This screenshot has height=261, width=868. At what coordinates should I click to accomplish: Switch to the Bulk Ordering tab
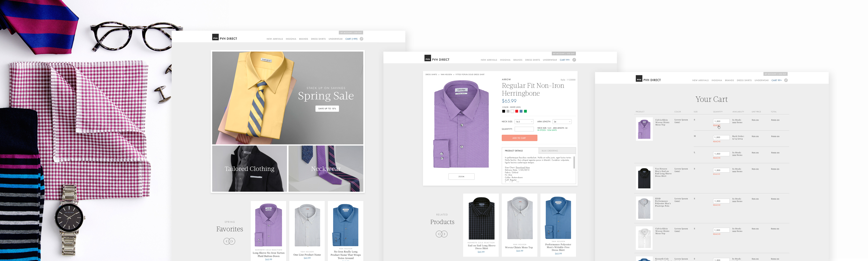[x=557, y=151]
